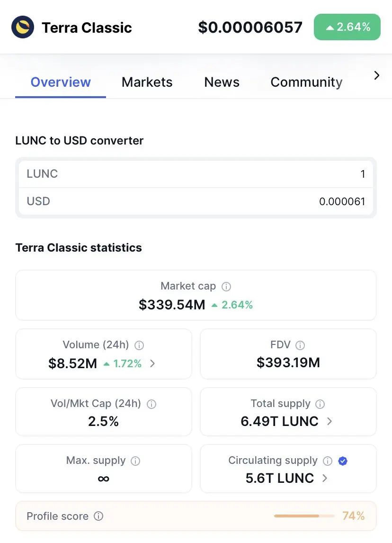The image size is (392, 543).
Task: Click the 2.5% Vol/Mkt Cap value
Action: click(104, 421)
